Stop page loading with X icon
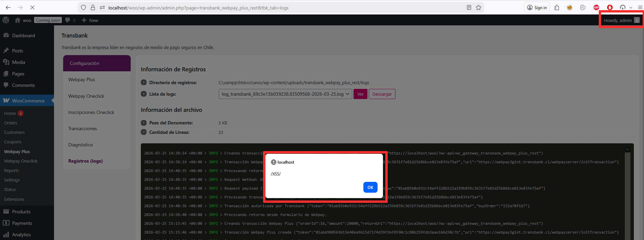The height and width of the screenshot is (240, 644). click(32, 7)
